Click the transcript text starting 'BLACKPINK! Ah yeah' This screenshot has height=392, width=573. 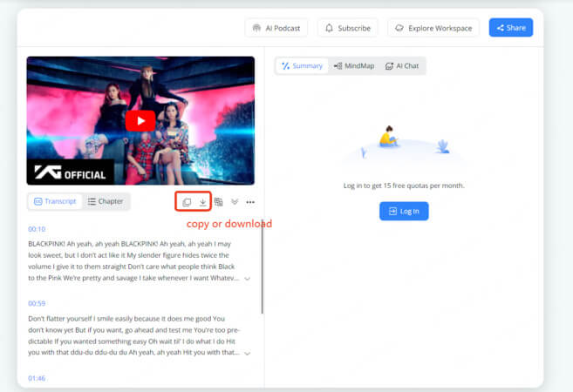[x=133, y=260]
